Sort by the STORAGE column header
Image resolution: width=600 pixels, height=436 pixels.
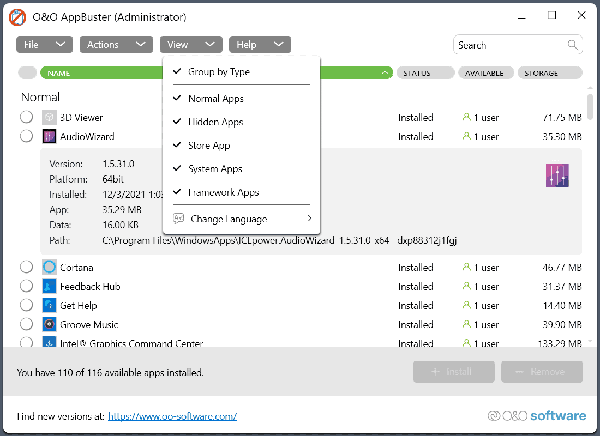(550, 73)
